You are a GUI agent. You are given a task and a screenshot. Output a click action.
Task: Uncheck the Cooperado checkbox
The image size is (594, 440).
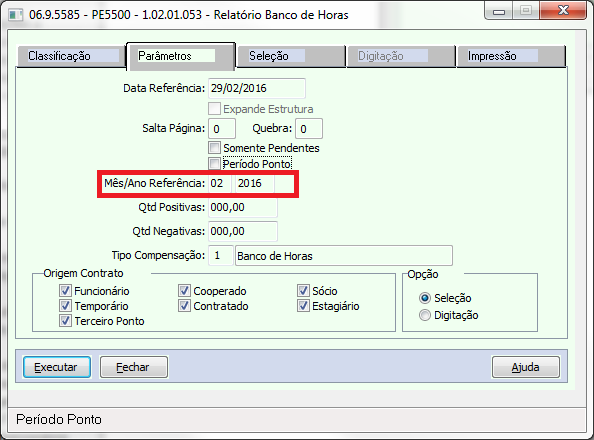(184, 291)
